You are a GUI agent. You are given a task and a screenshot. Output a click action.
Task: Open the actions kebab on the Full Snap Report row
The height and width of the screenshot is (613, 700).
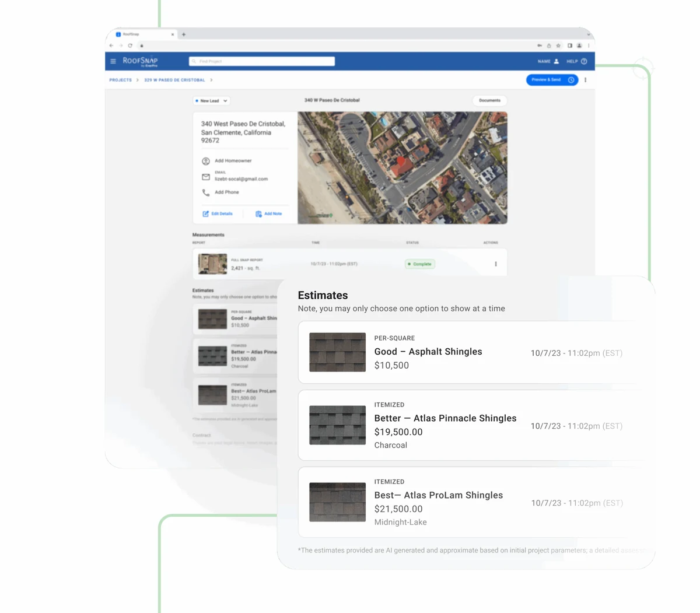(x=496, y=264)
